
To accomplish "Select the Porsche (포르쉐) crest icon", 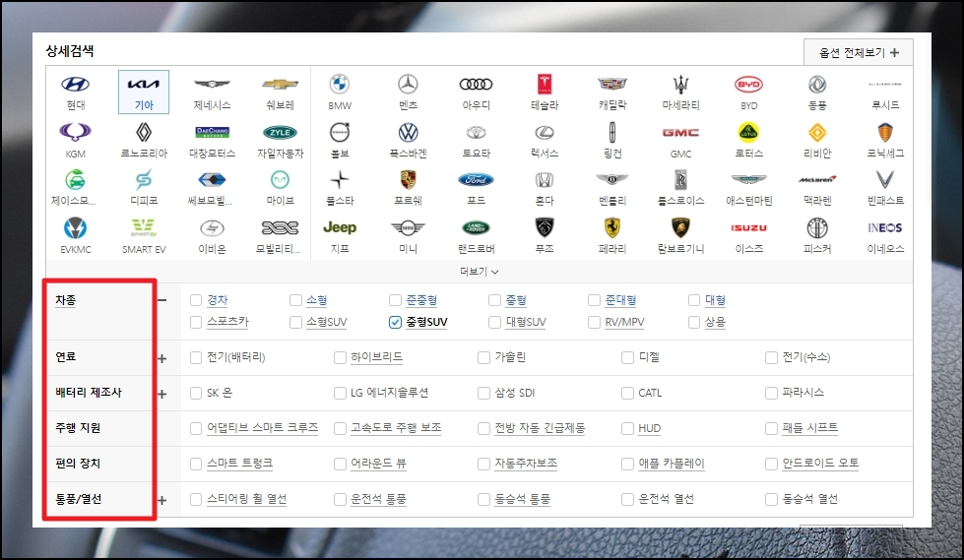I will tap(408, 179).
